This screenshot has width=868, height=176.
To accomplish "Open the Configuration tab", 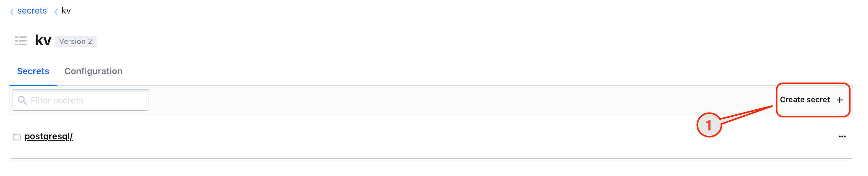I will (x=93, y=71).
